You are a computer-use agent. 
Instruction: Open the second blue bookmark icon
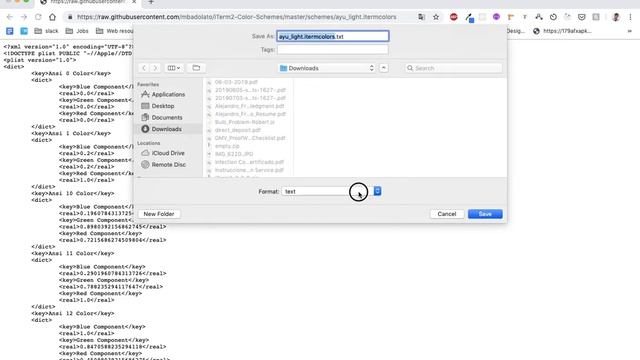(x=24, y=31)
